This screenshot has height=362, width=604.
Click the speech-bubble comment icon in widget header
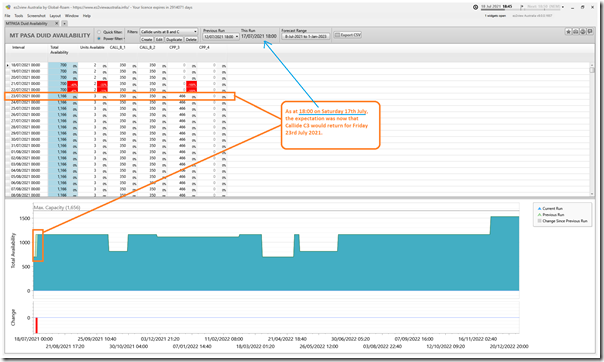pos(590,32)
